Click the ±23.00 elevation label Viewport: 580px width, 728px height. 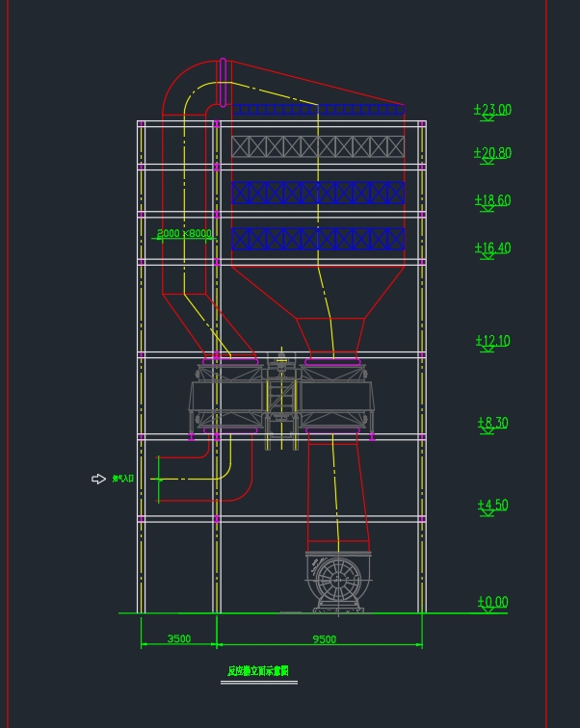(492, 110)
